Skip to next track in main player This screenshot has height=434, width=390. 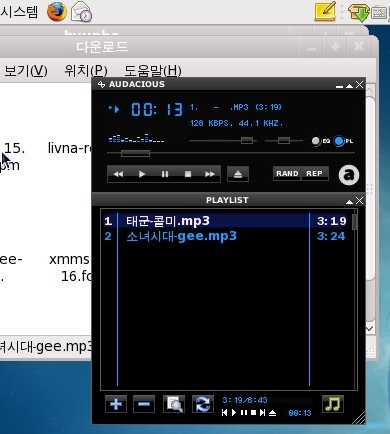210,174
